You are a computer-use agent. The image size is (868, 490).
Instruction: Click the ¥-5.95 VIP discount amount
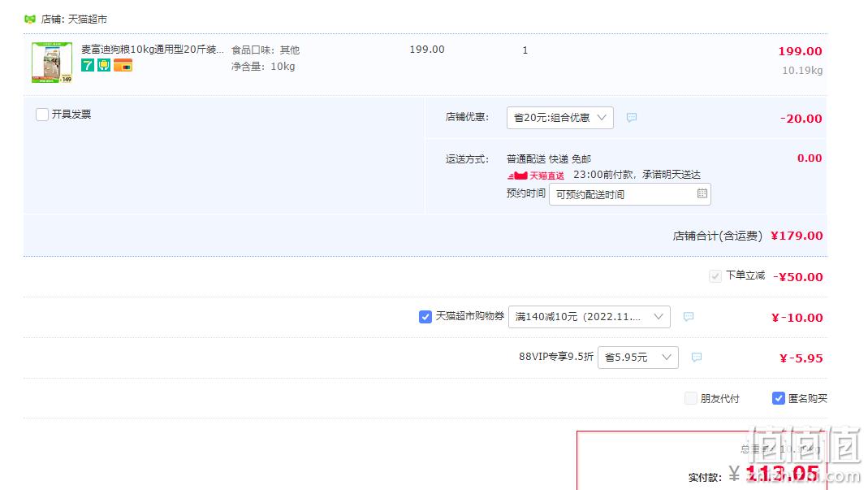point(801,358)
